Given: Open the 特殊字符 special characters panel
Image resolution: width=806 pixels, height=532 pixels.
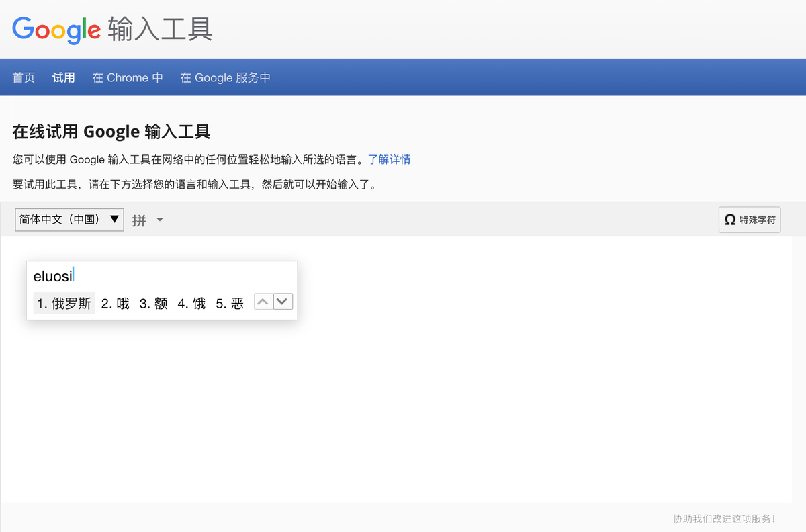Looking at the screenshot, I should click(x=750, y=220).
